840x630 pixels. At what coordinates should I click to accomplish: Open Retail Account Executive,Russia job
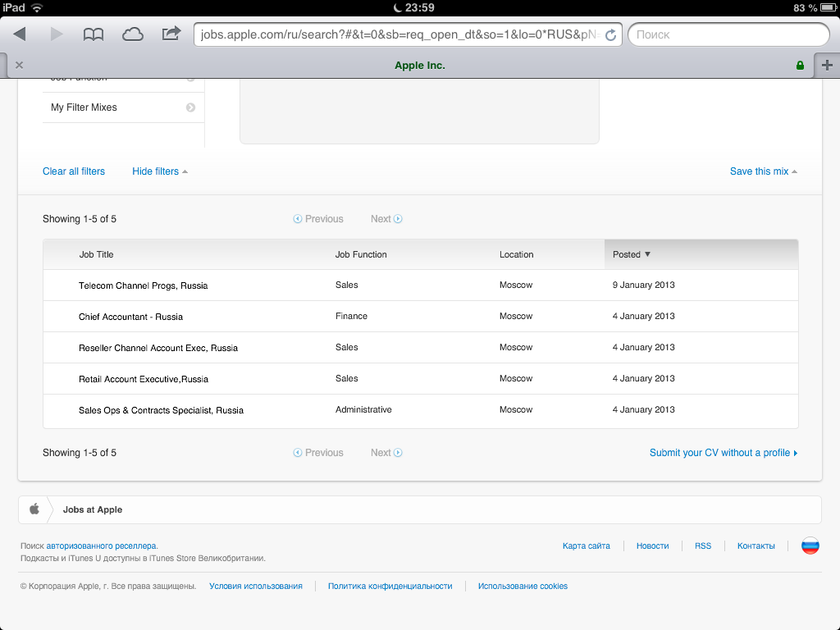(x=143, y=379)
